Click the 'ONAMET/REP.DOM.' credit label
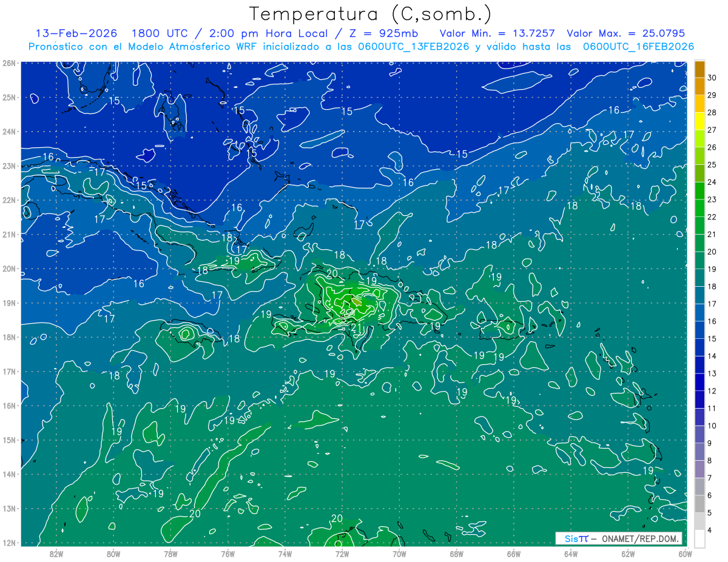Viewport: 728px width, 562px height. click(641, 539)
